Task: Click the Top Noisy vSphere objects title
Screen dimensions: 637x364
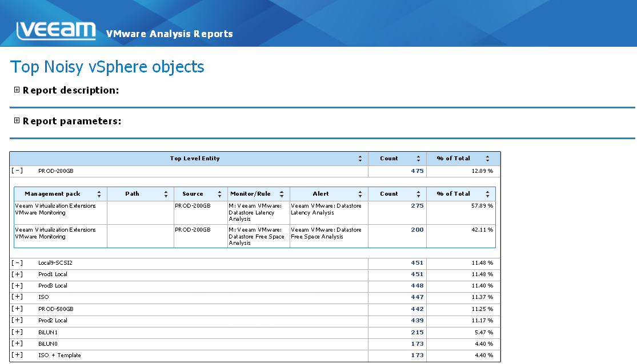Action: pos(107,67)
